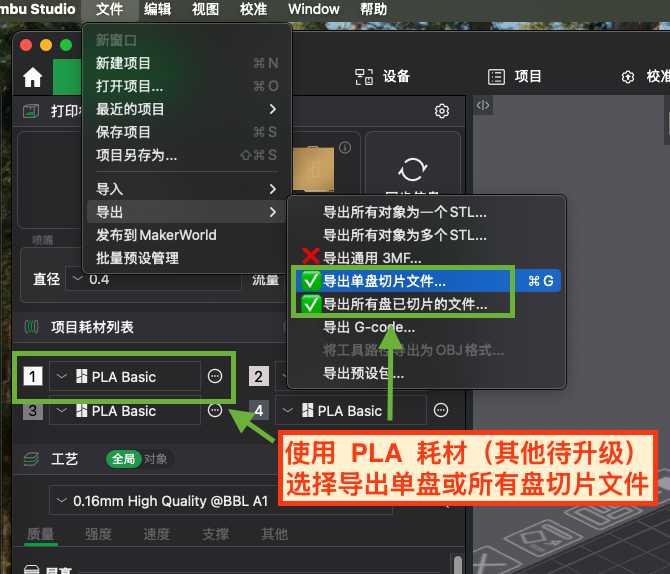
Task: Choose 发布到 MakerWorld menu item
Action: 186,235
